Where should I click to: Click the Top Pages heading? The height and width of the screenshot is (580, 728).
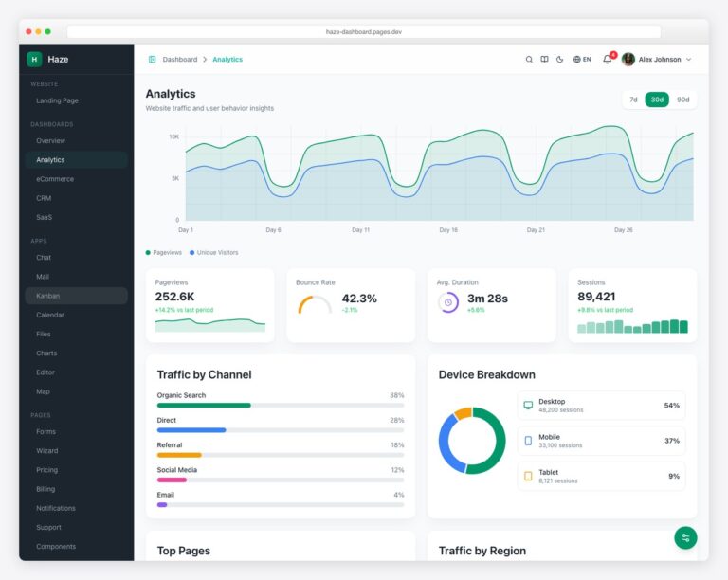coord(183,551)
